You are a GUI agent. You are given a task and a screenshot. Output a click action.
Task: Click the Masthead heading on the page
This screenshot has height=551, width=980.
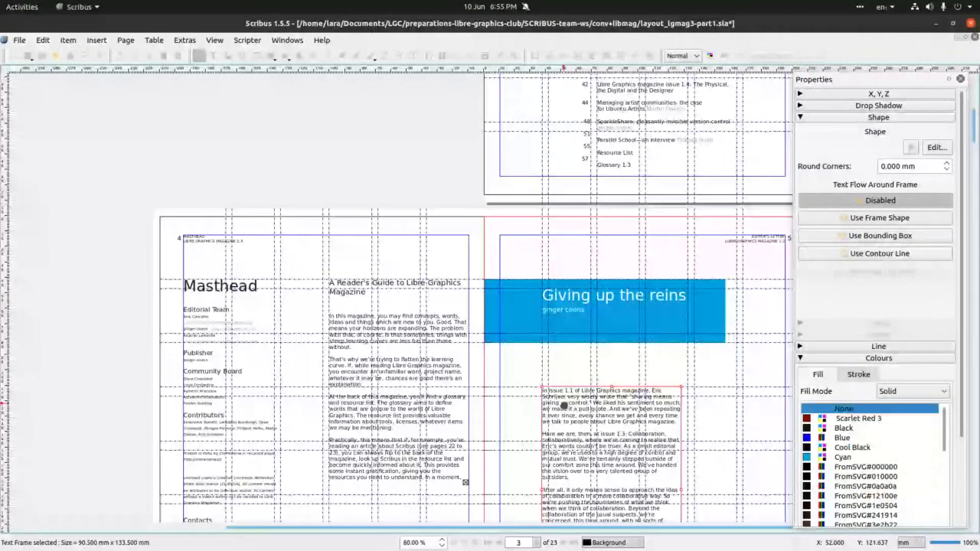tap(220, 286)
